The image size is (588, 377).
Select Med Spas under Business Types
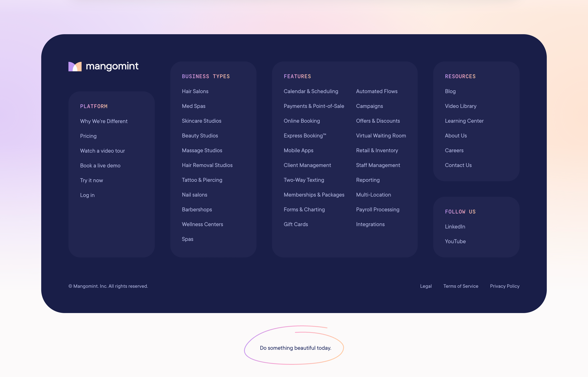click(193, 106)
